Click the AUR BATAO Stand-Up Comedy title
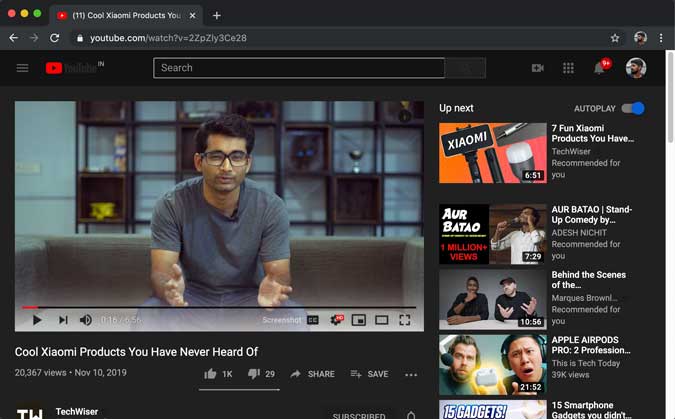The image size is (675, 419). tap(591, 214)
